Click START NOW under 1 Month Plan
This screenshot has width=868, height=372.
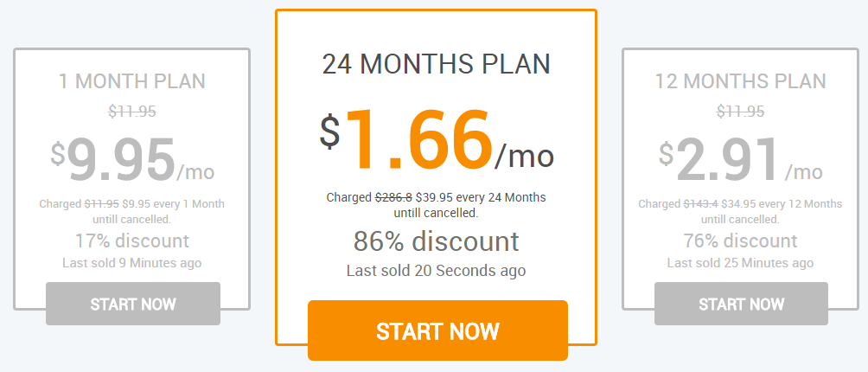pos(133,304)
